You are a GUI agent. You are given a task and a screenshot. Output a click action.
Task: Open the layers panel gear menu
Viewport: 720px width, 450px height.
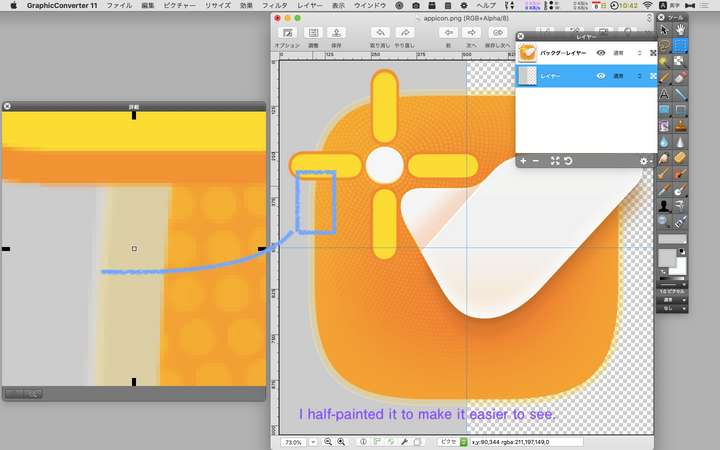(x=645, y=161)
